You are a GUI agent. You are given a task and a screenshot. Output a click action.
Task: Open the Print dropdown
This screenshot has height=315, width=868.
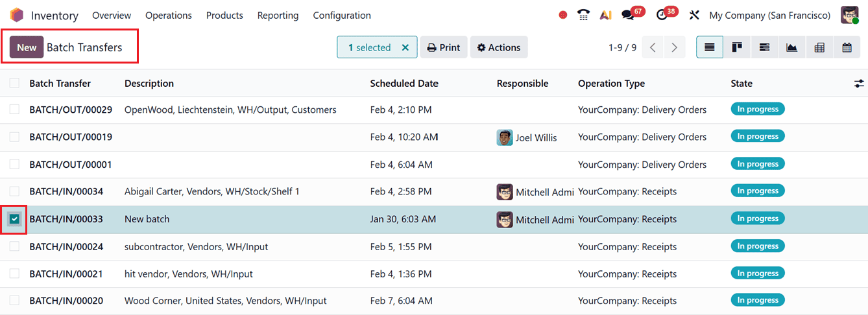coord(444,47)
